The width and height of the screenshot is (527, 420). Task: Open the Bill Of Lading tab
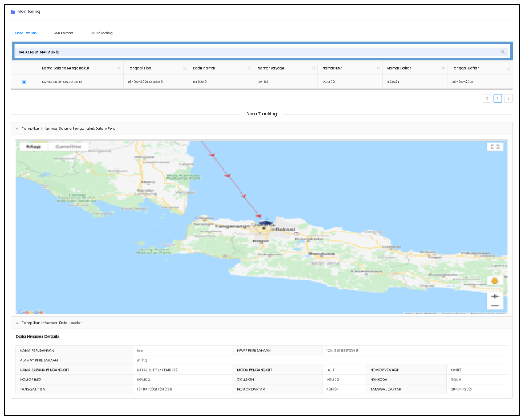point(101,33)
